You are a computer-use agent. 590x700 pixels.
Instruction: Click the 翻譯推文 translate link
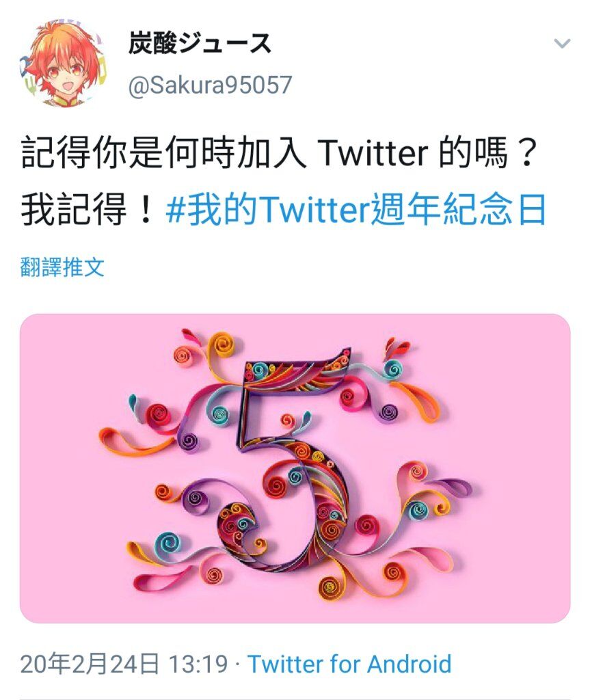point(62,267)
